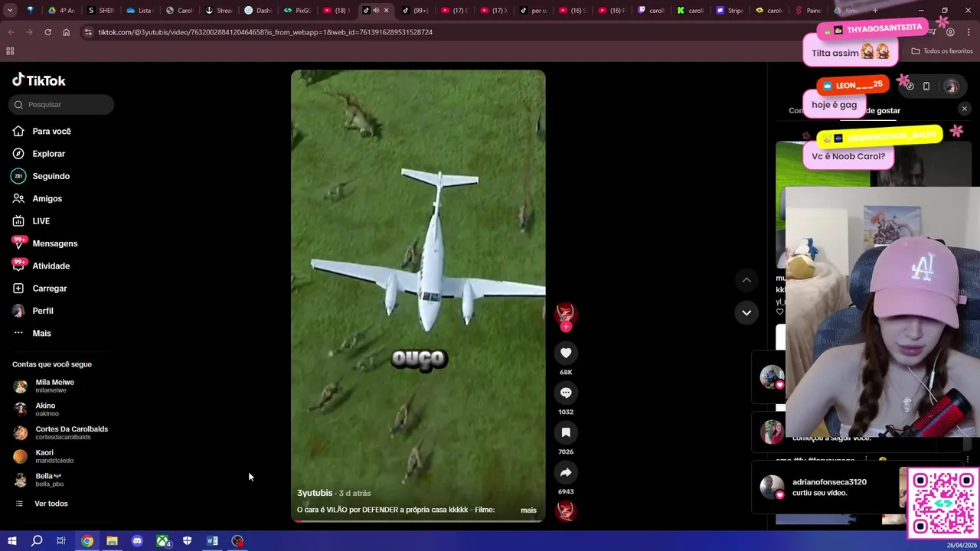Screen dimensions: 980x551
Task: Open File Explorer from the taskbar
Action: [x=112, y=541]
